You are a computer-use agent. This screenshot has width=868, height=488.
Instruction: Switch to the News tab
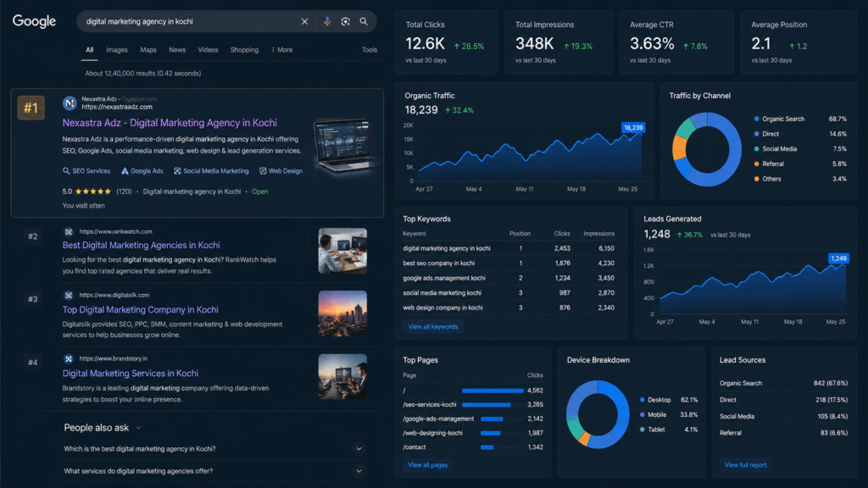177,50
